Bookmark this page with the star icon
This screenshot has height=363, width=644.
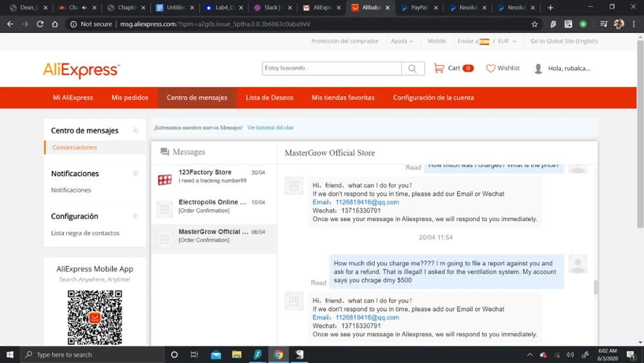click(x=535, y=25)
